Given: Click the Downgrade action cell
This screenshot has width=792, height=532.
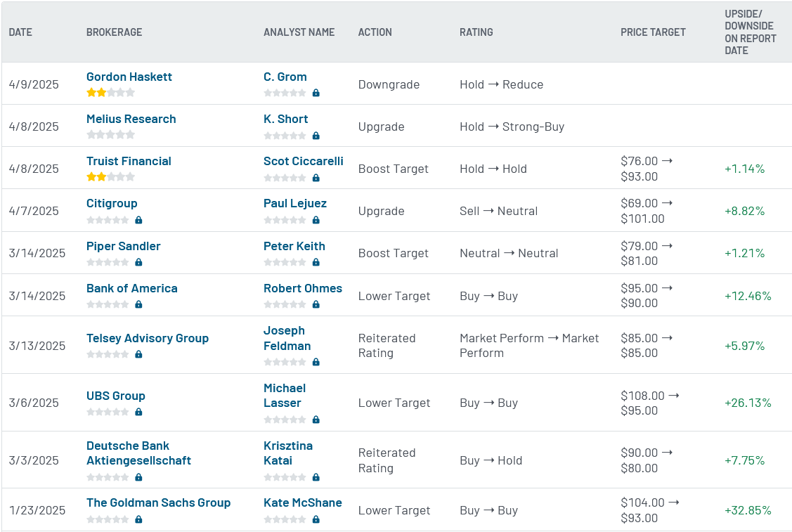Looking at the screenshot, I should click(x=389, y=84).
